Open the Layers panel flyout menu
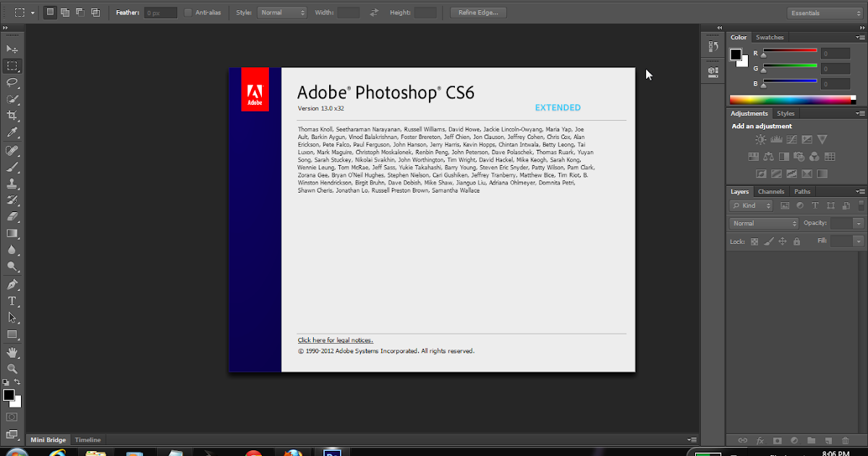Screen dimensions: 868x456 point(860,192)
